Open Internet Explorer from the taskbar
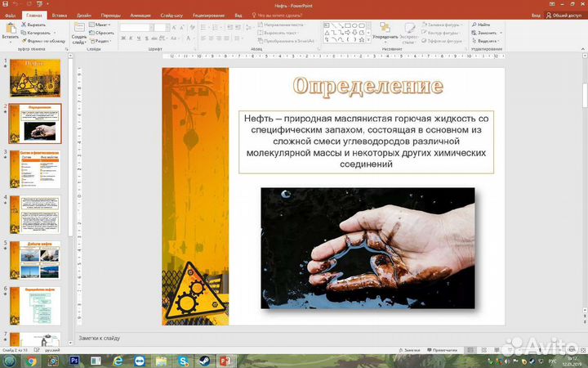This screenshot has width=588, height=368. 118,361
